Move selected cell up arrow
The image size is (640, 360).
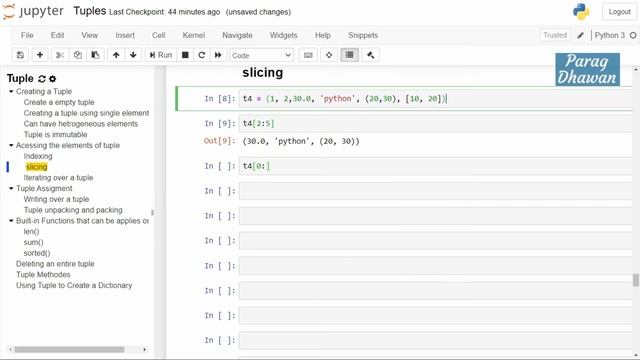coord(116,55)
